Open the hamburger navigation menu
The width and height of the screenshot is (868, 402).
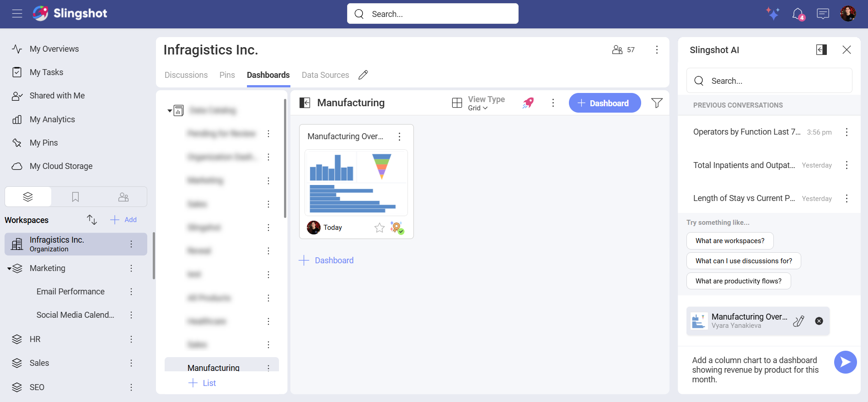17,14
